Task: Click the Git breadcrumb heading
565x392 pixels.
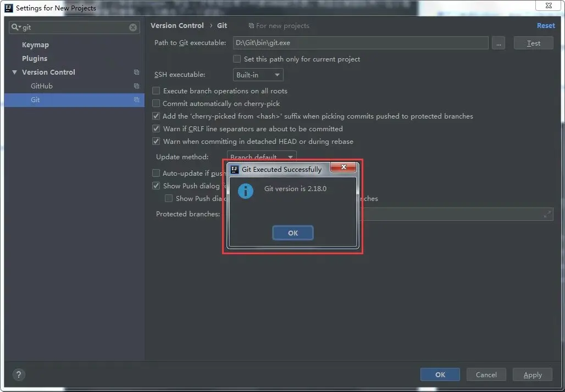Action: pyautogui.click(x=222, y=26)
